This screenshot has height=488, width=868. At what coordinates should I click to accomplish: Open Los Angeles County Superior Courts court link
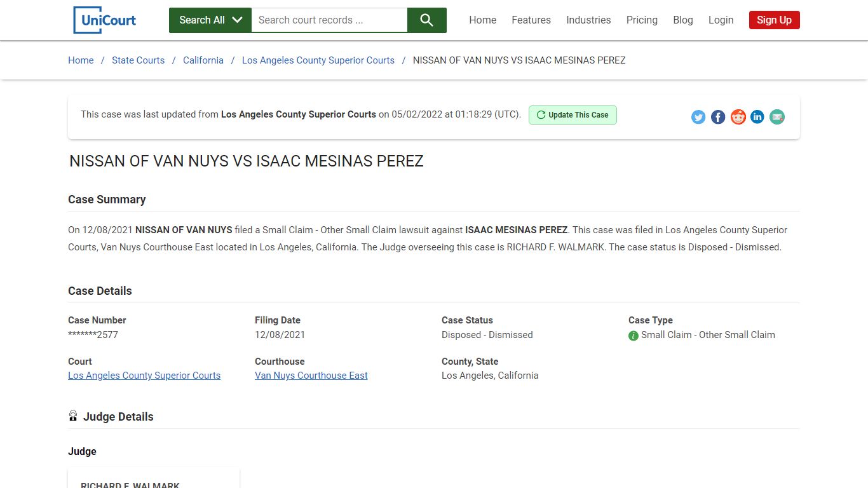tap(144, 376)
